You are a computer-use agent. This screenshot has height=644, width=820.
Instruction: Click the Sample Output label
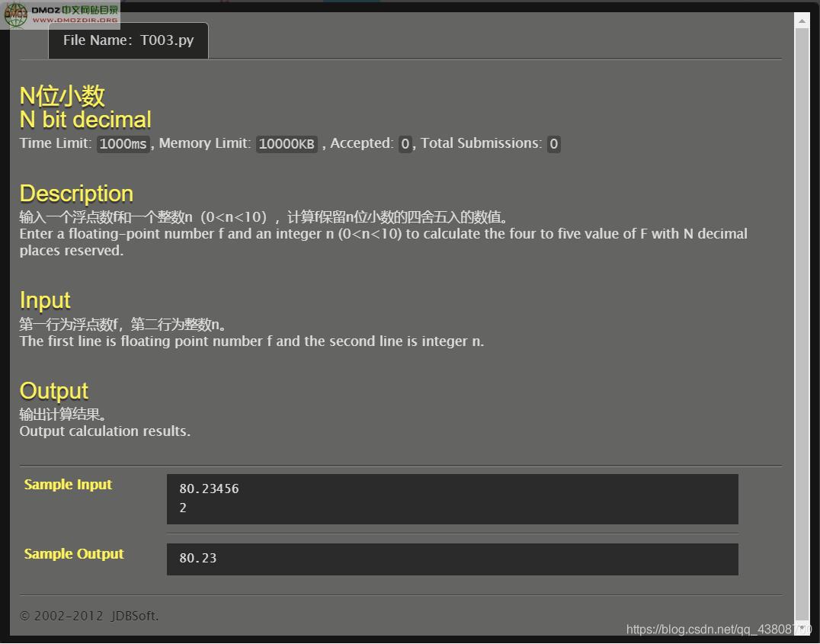tap(74, 553)
